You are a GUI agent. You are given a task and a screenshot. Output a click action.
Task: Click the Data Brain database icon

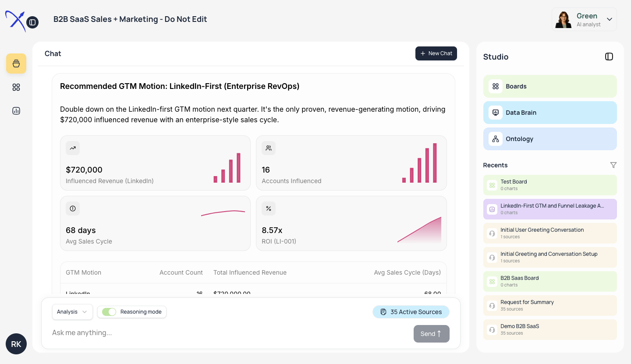click(x=495, y=113)
